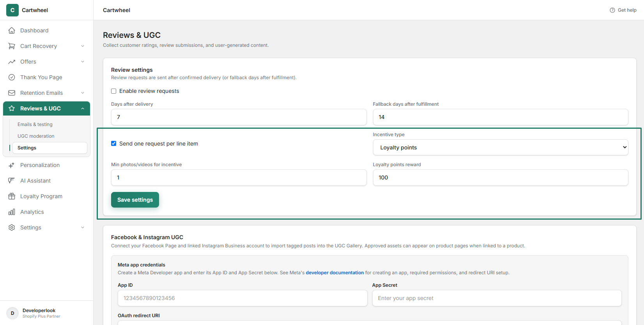Expand the Cart Recovery submenu chevron

pos(83,46)
